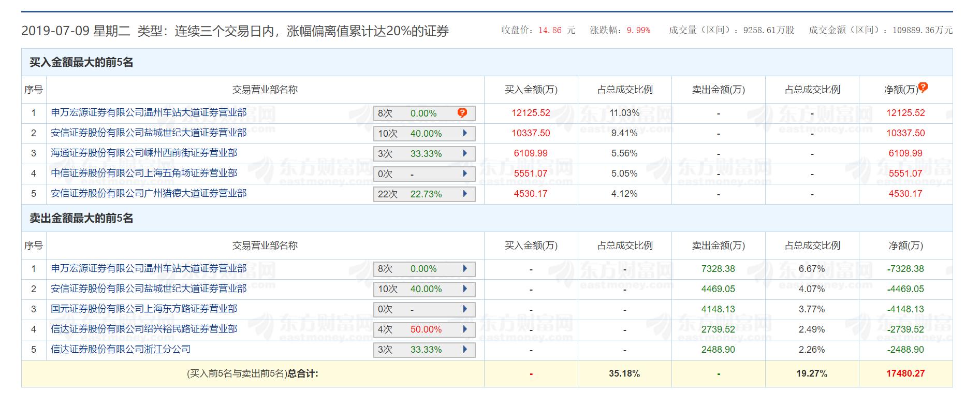Open 安信证券广州猎德大道证券营业部 link
The image size is (980, 403).
[149, 193]
